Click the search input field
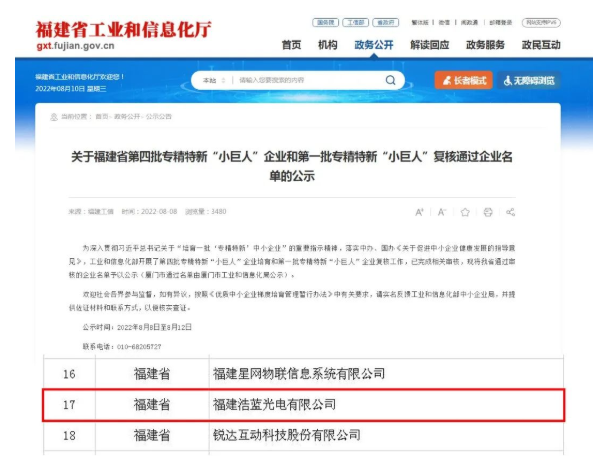Viewport: 611px width, 456px height. (x=300, y=80)
